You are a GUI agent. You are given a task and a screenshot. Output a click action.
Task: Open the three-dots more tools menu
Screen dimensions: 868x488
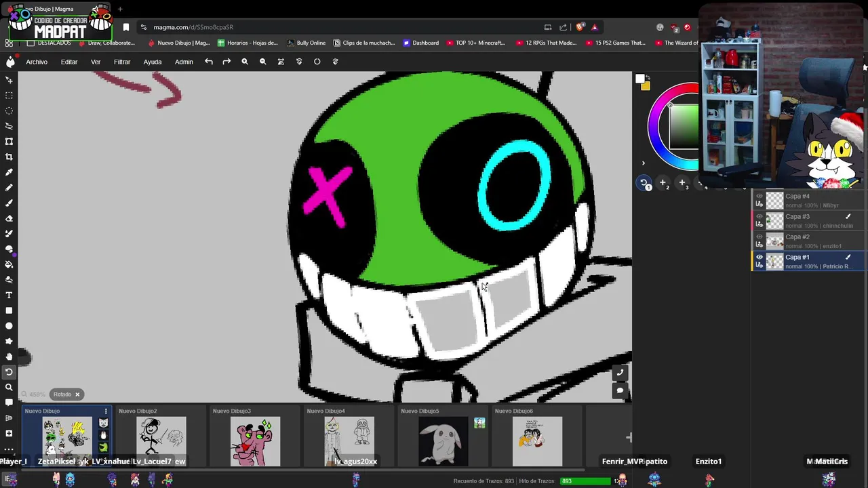click(x=9, y=449)
